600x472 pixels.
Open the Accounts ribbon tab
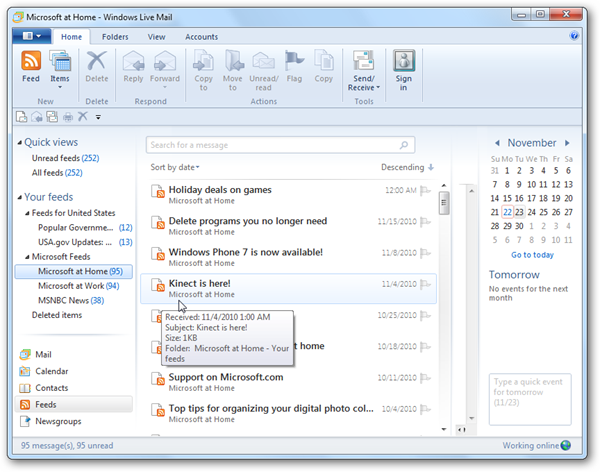coord(202,36)
